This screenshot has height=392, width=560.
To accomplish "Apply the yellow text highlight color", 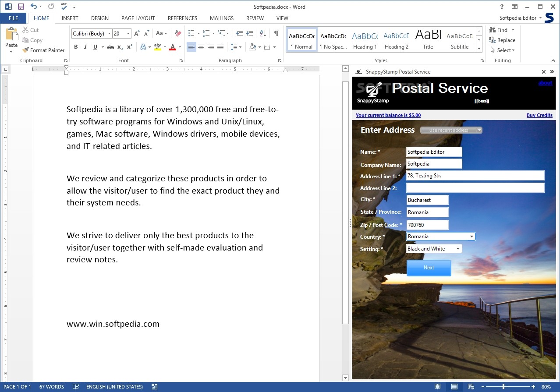I will 158,47.
